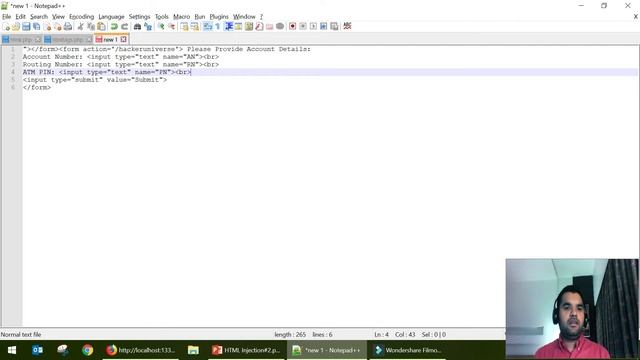This screenshot has width=640, height=360.
Task: Click the Paste clipboard icon
Action: (x=101, y=27)
